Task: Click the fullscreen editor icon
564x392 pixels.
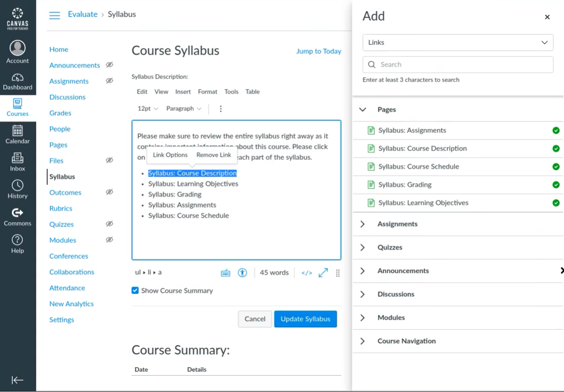Action: (x=323, y=273)
